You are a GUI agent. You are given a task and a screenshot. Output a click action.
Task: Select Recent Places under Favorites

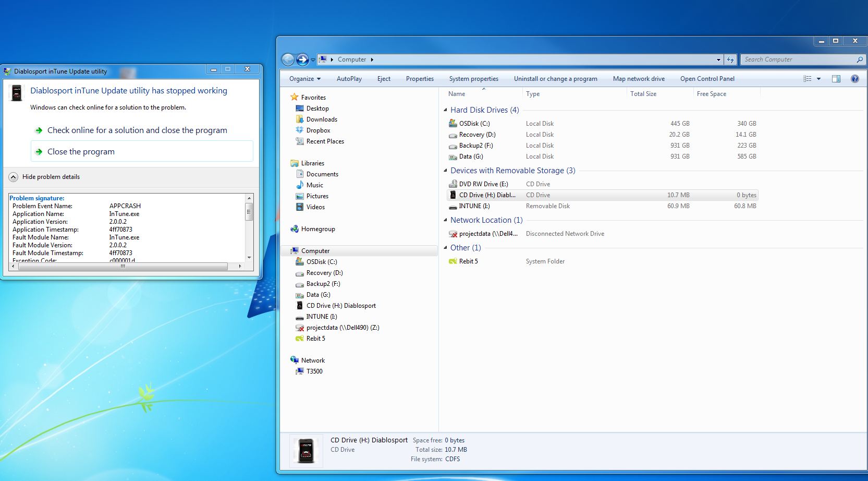[325, 141]
